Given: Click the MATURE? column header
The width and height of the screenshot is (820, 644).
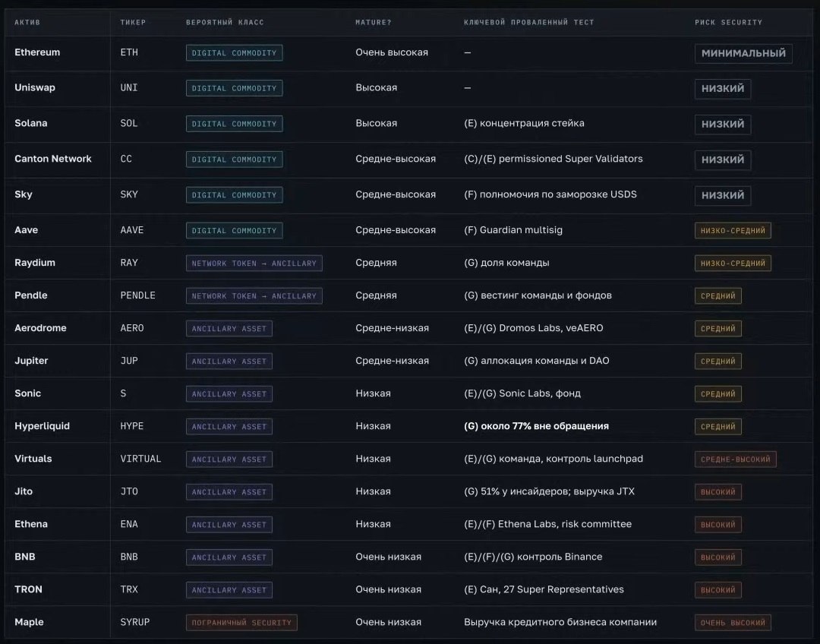Looking at the screenshot, I should pyautogui.click(x=374, y=23).
